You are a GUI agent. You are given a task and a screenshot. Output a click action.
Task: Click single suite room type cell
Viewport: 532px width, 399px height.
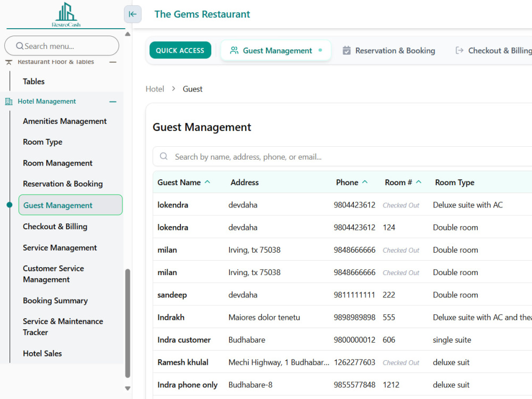[x=452, y=340]
